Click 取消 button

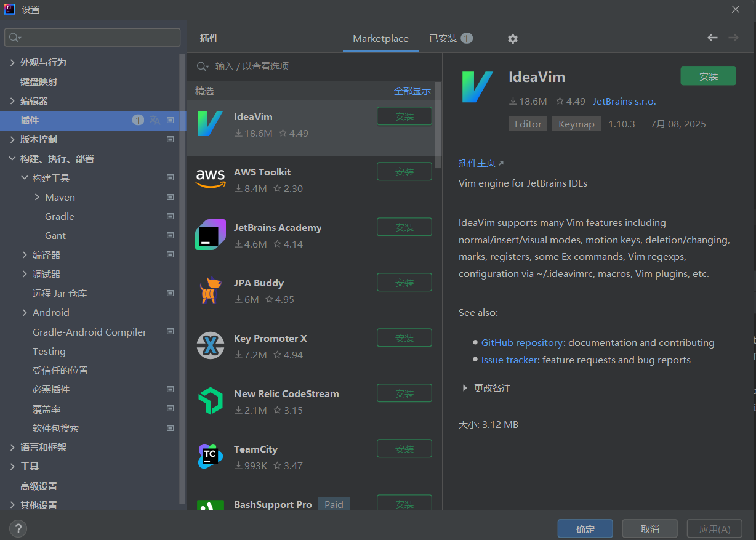click(x=650, y=529)
